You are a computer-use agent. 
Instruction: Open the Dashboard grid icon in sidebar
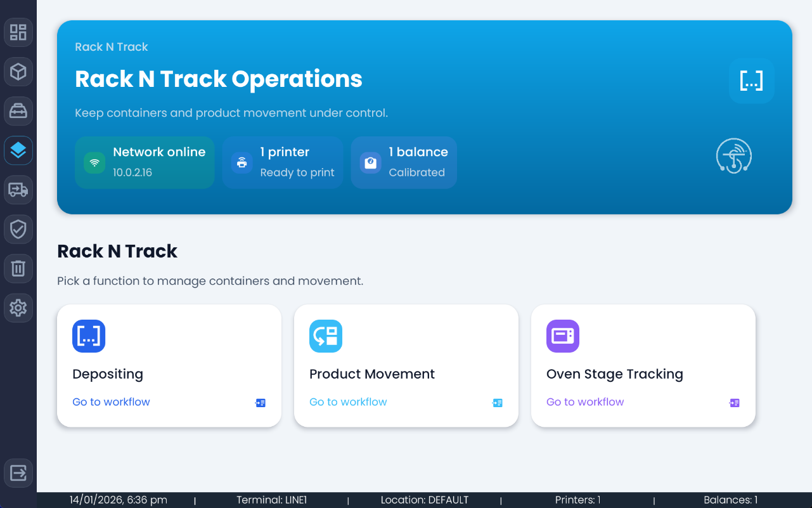(18, 32)
